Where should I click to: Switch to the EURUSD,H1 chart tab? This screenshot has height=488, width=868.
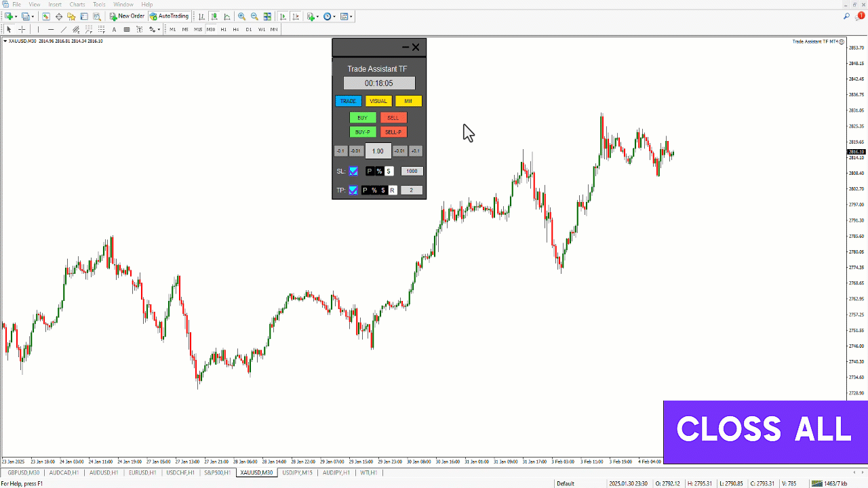143,472
